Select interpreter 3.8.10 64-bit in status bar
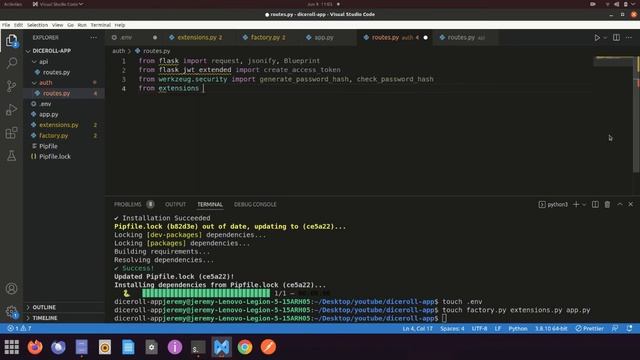This screenshot has width=640, height=360. click(x=551, y=328)
